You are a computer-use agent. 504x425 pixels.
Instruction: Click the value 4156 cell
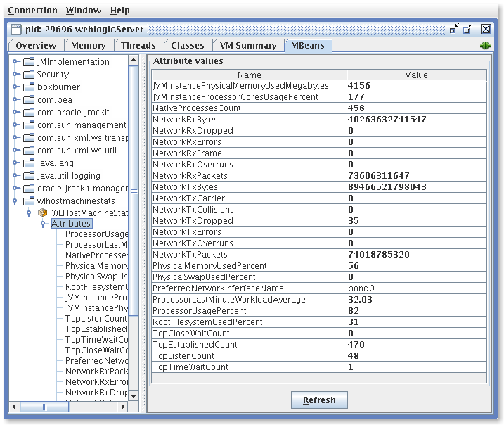tap(417, 86)
